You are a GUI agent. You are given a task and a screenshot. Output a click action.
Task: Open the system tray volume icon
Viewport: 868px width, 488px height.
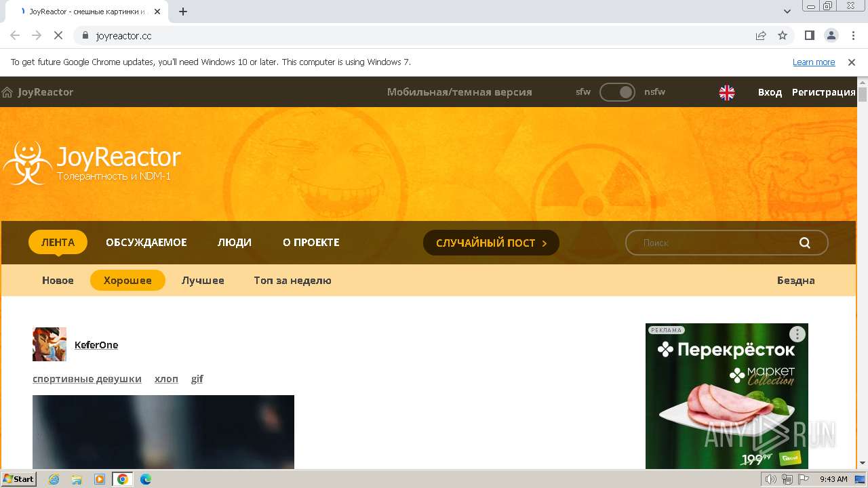pyautogui.click(x=771, y=479)
